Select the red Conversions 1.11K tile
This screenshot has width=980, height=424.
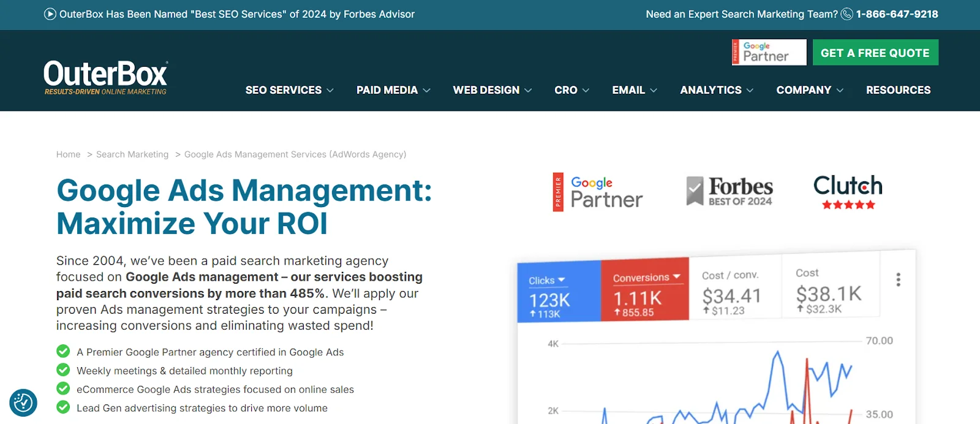click(645, 290)
